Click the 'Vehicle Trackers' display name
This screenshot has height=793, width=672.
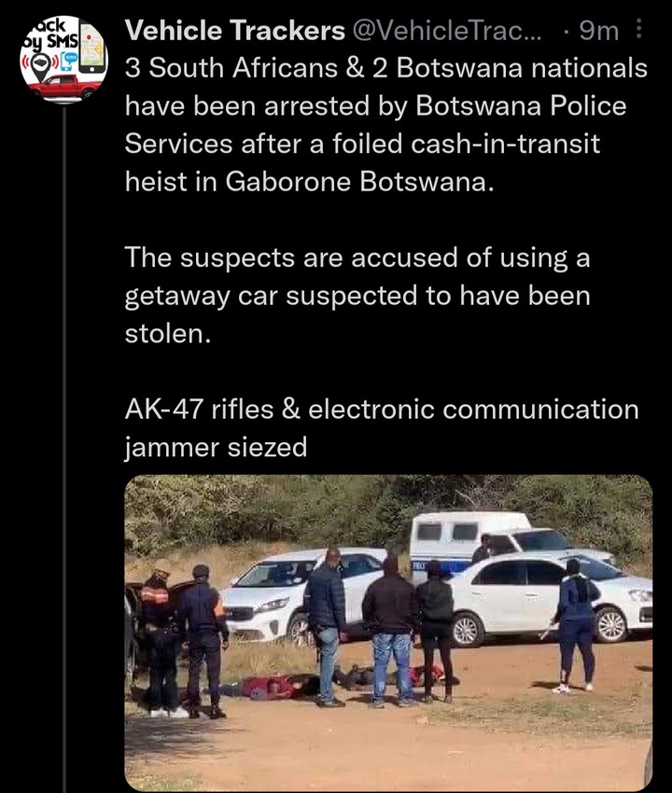(x=235, y=31)
